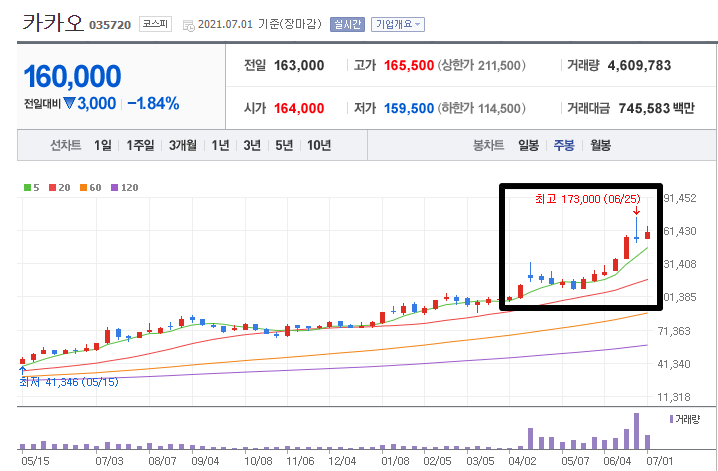This screenshot has height=471, width=718.
Task: Click the -1.84% change value
Action: pyautogui.click(x=153, y=103)
